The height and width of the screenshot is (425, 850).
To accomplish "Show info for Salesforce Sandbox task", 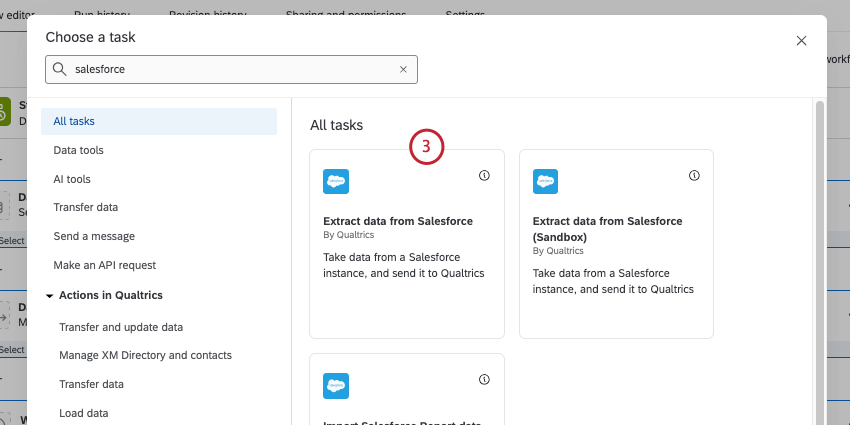I will 694,175.
